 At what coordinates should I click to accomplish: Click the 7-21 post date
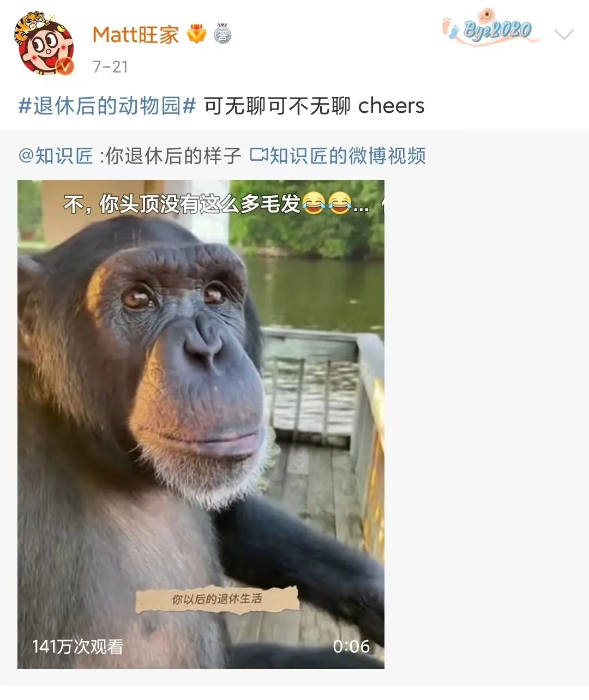click(x=110, y=67)
